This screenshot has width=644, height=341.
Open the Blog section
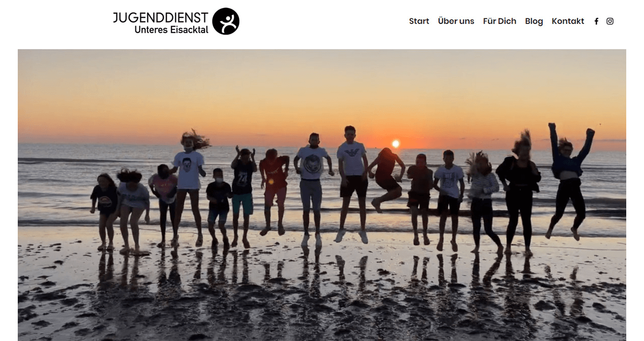click(534, 21)
